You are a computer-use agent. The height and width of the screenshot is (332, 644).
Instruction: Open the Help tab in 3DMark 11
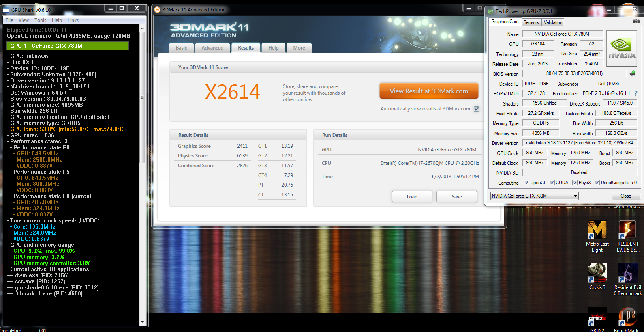273,48
